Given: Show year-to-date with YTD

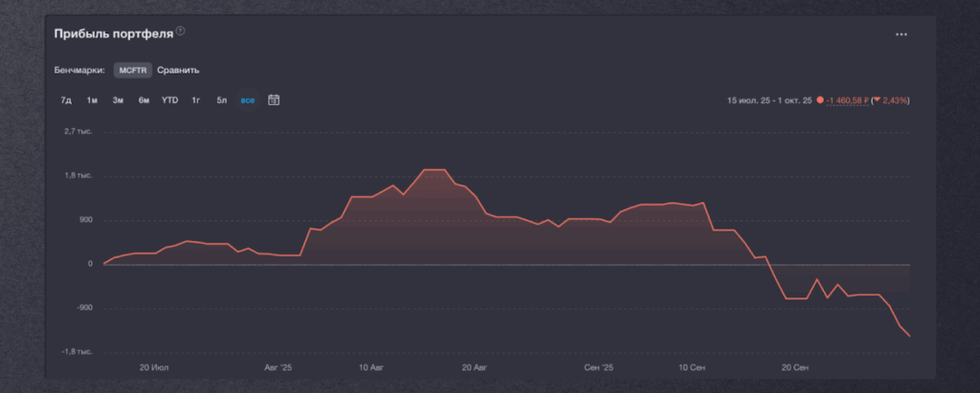Looking at the screenshot, I should point(169,99).
